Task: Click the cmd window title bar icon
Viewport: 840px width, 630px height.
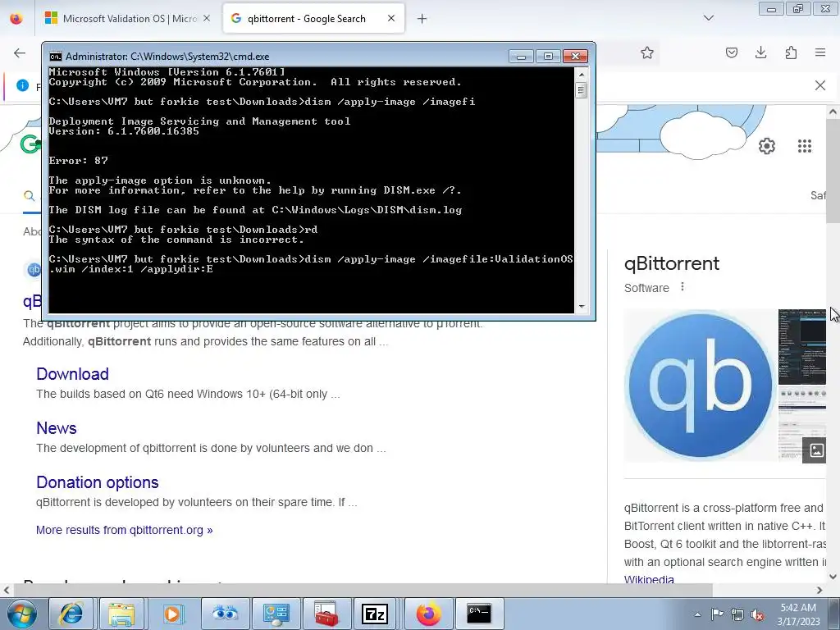Action: coord(55,57)
